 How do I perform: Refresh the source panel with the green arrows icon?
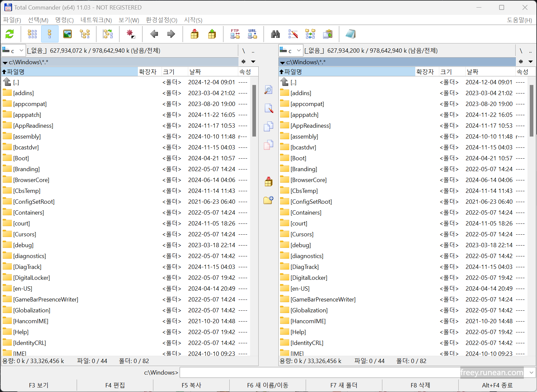(10, 34)
